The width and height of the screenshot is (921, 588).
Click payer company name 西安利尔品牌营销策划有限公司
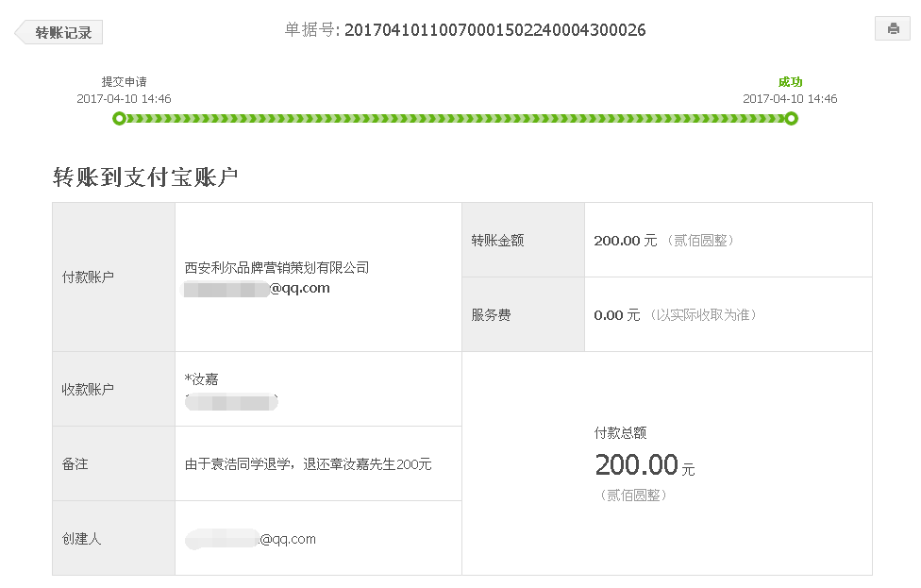click(x=276, y=268)
